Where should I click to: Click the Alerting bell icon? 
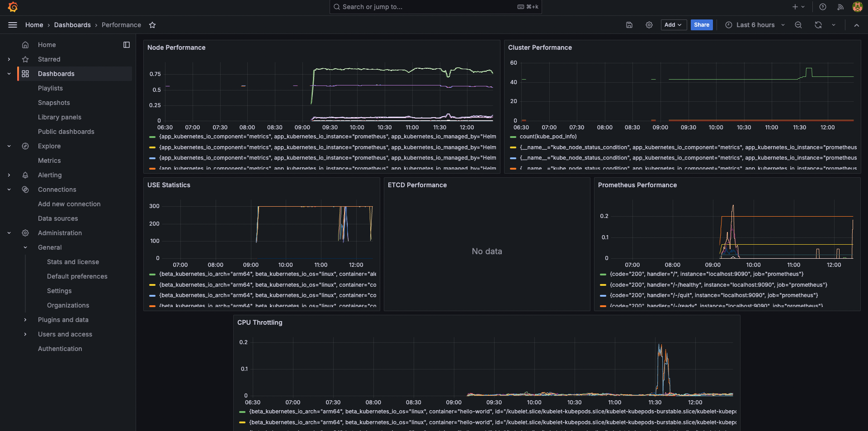(x=25, y=175)
